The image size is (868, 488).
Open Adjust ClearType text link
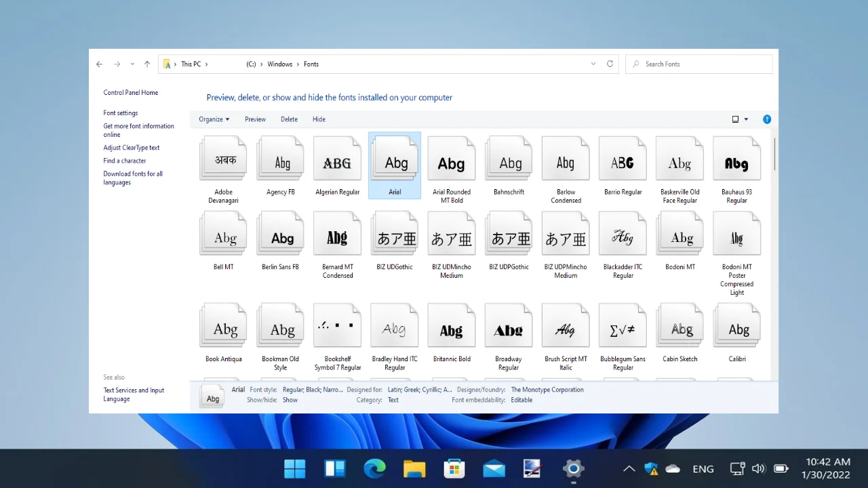[x=132, y=148]
